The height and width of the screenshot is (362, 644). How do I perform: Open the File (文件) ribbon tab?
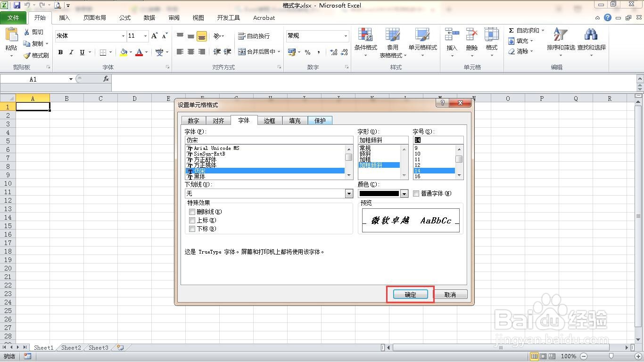(13, 18)
